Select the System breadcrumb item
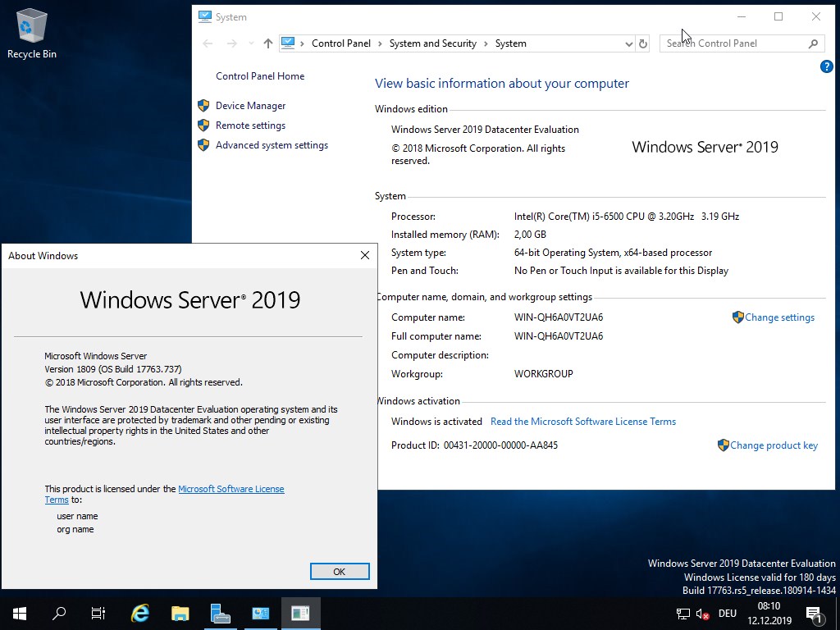The width and height of the screenshot is (840, 630). coord(510,43)
